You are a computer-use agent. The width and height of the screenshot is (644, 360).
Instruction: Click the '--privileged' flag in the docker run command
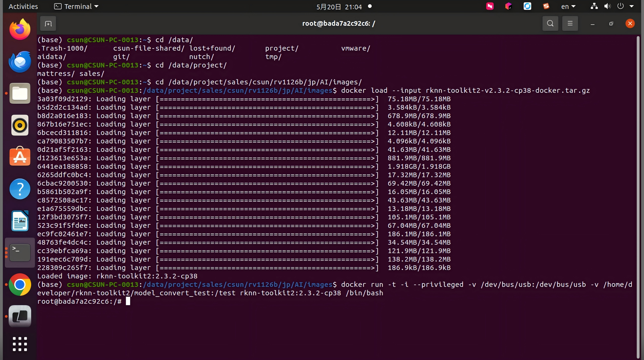coord(438,285)
